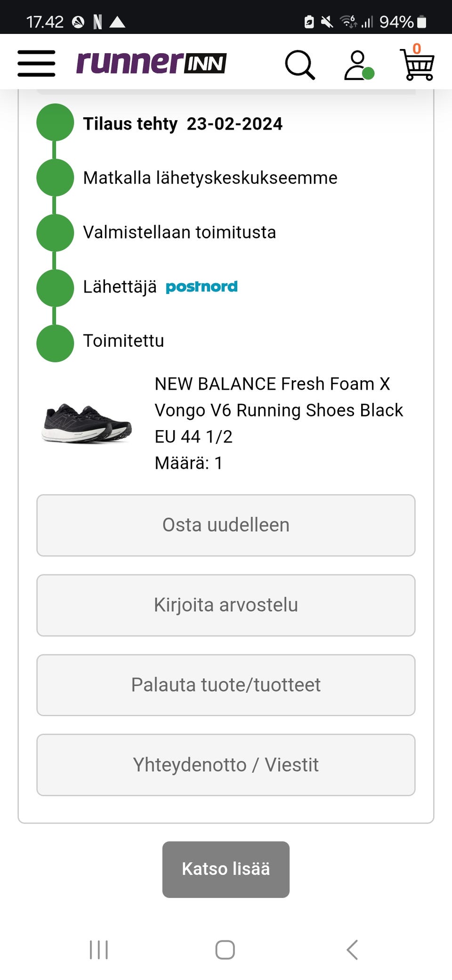452x980 pixels.
Task: Tap the Matkalla lähetyskeskukseemme step
Action: tap(210, 178)
